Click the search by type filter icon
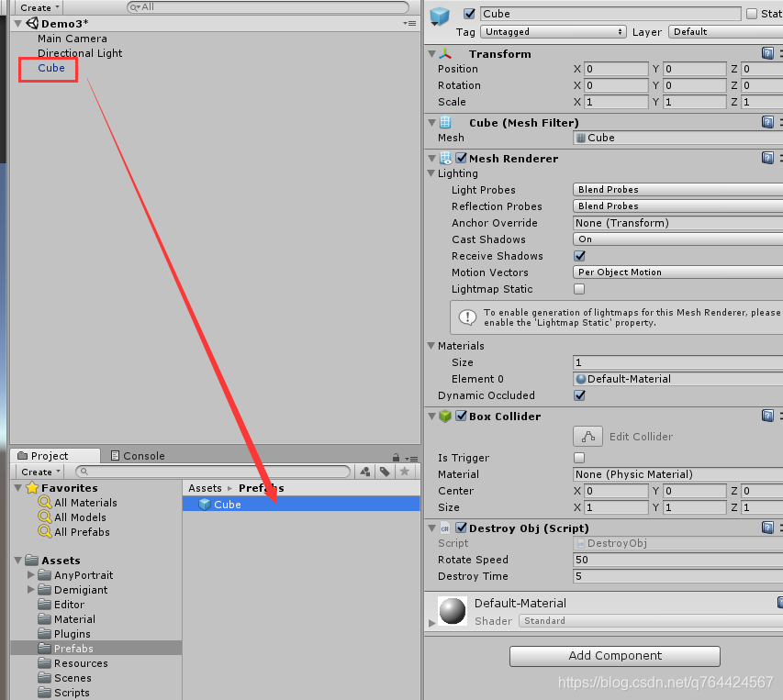This screenshot has height=700, width=783. click(365, 472)
